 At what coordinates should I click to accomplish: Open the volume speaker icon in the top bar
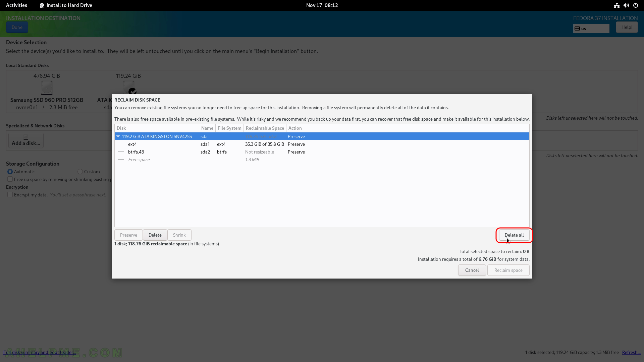pyautogui.click(x=626, y=5)
